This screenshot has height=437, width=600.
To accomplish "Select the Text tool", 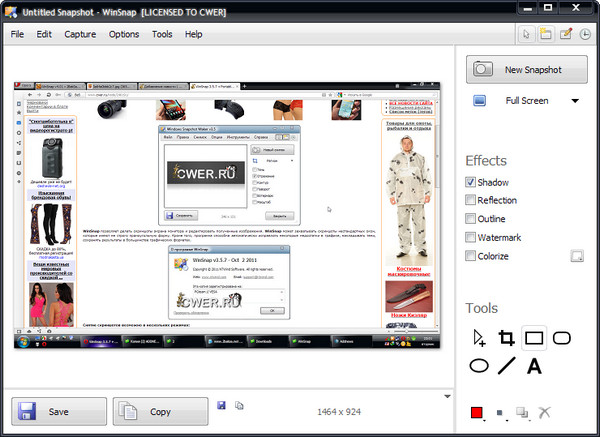I will click(534, 366).
